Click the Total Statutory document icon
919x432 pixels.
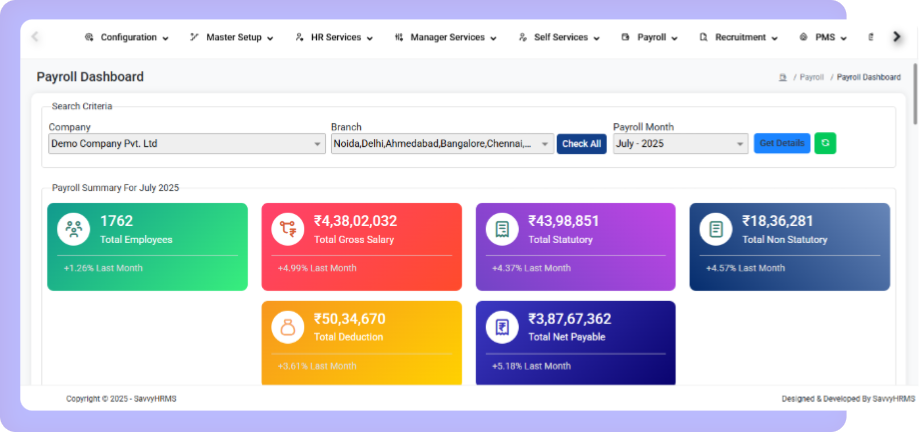501,228
